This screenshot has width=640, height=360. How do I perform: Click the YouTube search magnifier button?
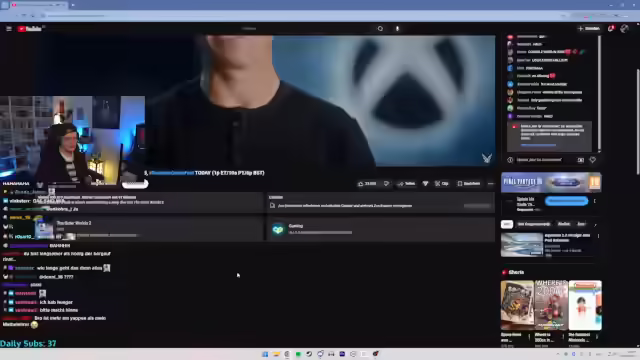pyautogui.click(x=380, y=29)
